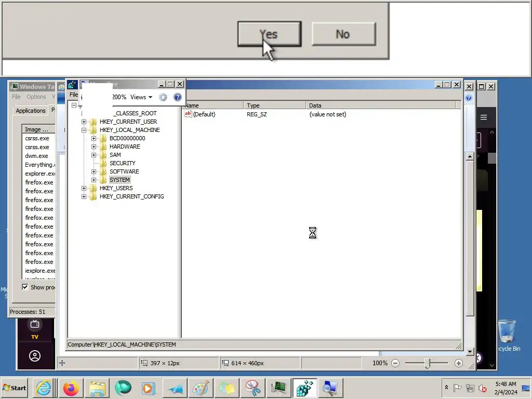Click the REG_SZ type cell
This screenshot has height=399, width=532.
257,114
